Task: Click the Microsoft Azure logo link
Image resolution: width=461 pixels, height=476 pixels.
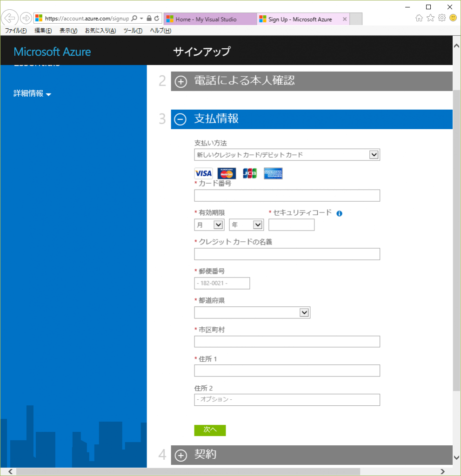Action: 52,52
